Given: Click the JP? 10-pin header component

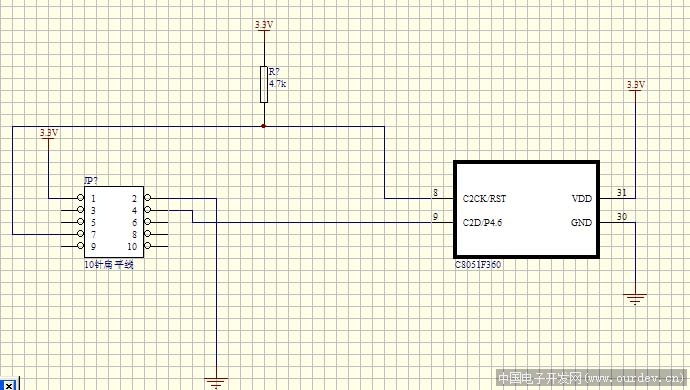Looking at the screenshot, I should point(114,222).
